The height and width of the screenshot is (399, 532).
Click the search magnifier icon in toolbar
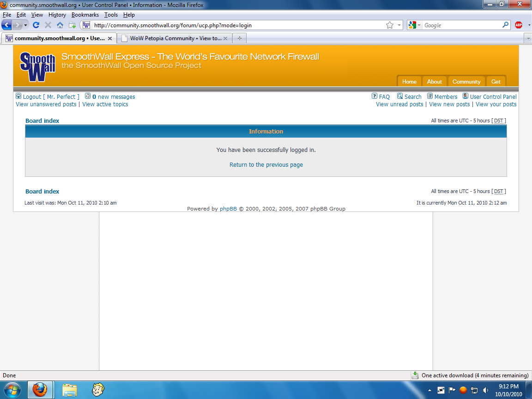[506, 25]
